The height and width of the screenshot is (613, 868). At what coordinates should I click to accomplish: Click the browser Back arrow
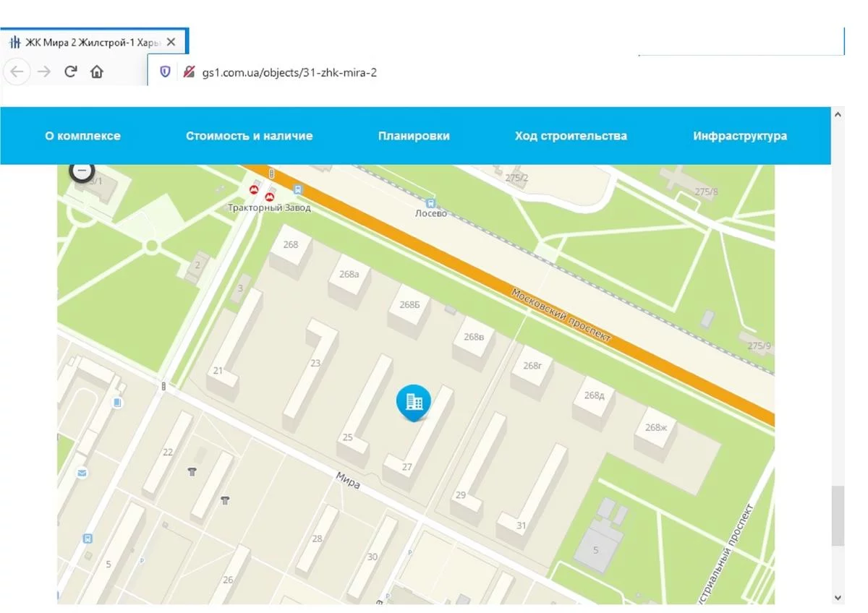click(17, 72)
